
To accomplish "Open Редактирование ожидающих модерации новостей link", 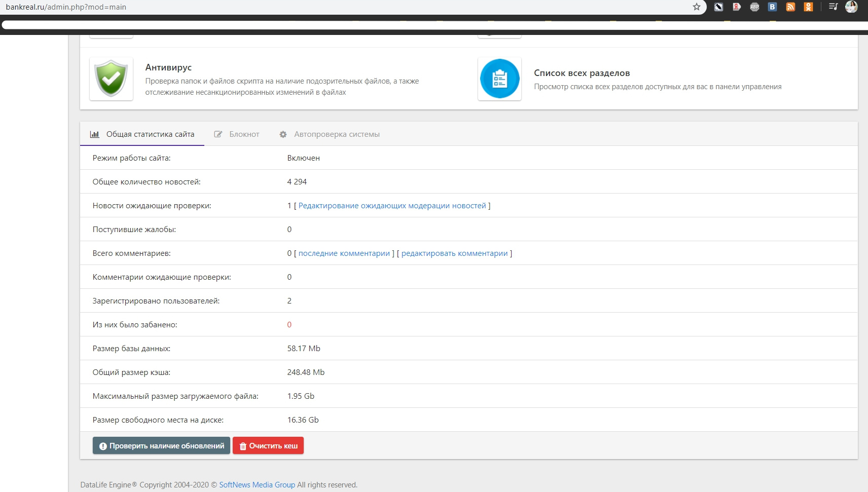I will tap(392, 206).
